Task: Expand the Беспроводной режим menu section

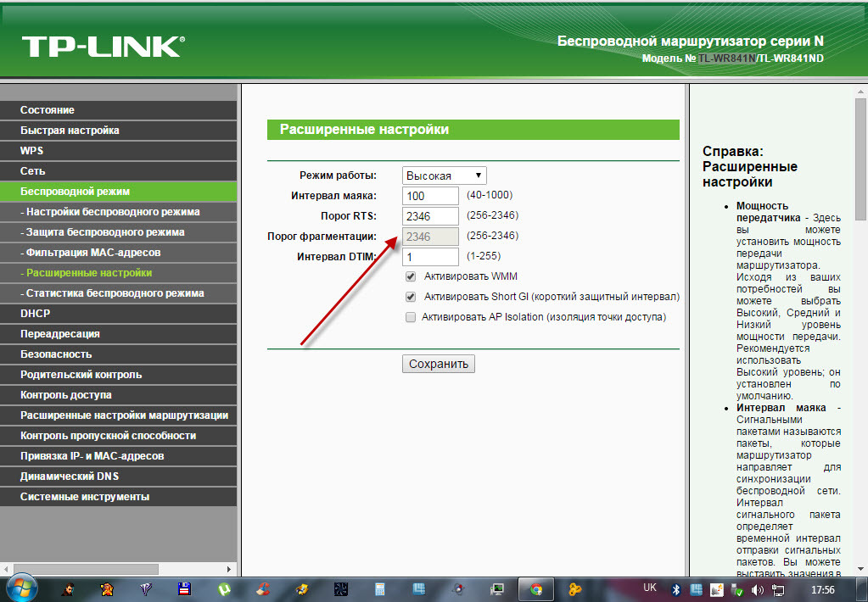Action: tap(119, 192)
